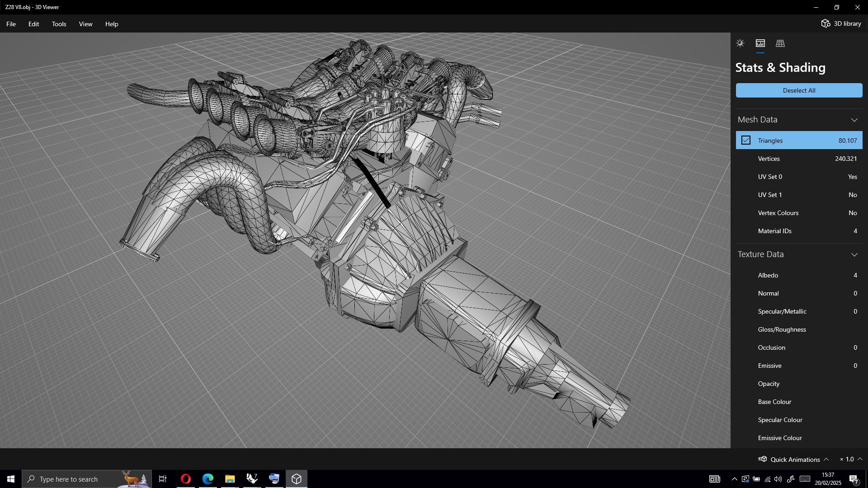The width and height of the screenshot is (868, 488).
Task: Expand the Quick Animations chevron
Action: point(826,459)
